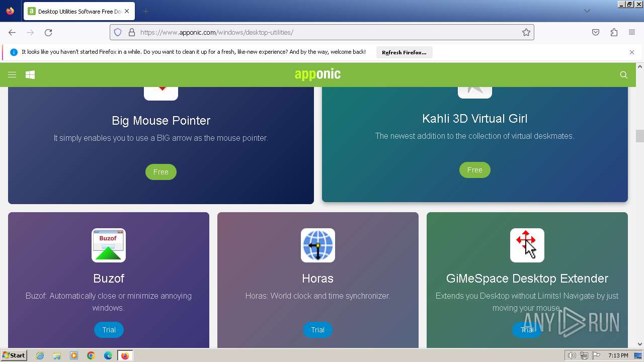Click Free button under Kahli 3D Virtual Girl
644x362 pixels.
coord(475,170)
